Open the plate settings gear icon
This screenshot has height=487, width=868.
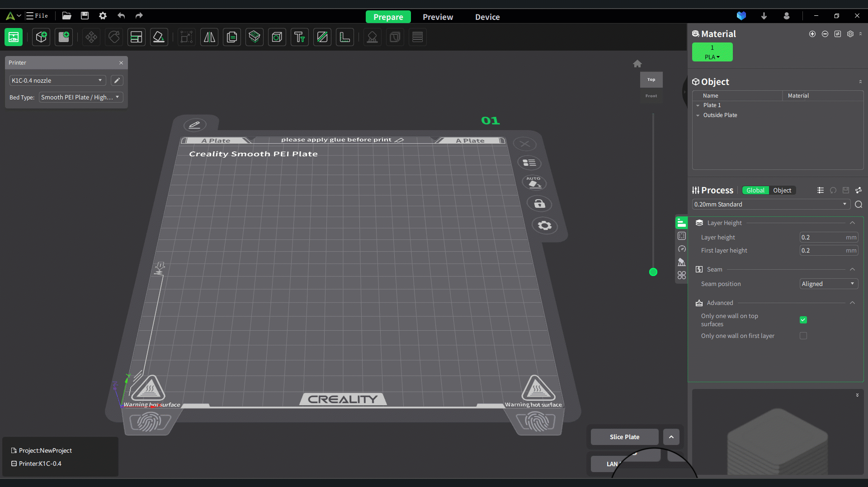(544, 225)
